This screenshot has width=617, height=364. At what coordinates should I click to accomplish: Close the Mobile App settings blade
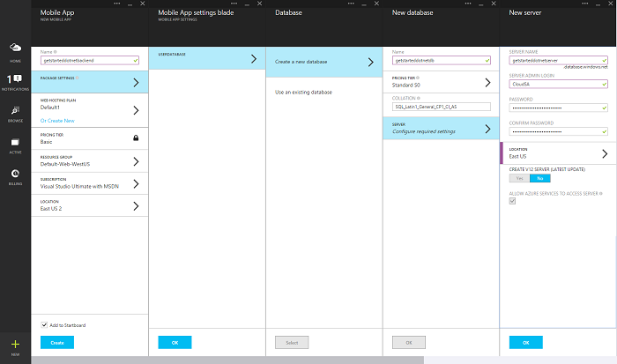point(259,4)
